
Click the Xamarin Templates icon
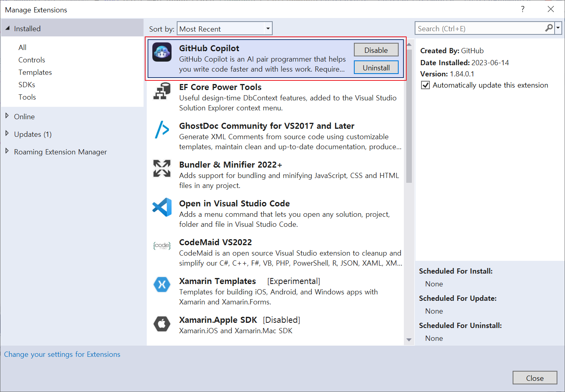162,284
